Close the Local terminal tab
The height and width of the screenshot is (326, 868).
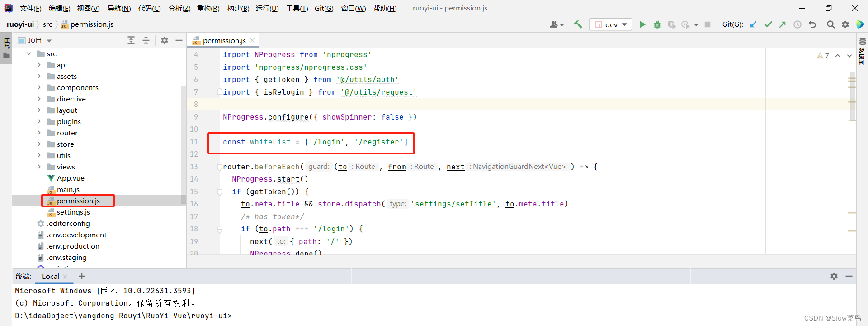click(x=65, y=277)
